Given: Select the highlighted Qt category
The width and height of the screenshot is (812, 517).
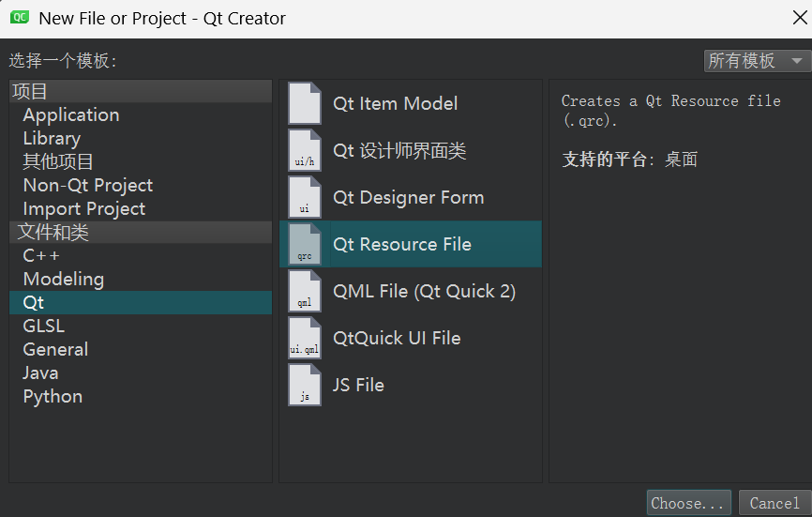Looking at the screenshot, I should click(141, 302).
